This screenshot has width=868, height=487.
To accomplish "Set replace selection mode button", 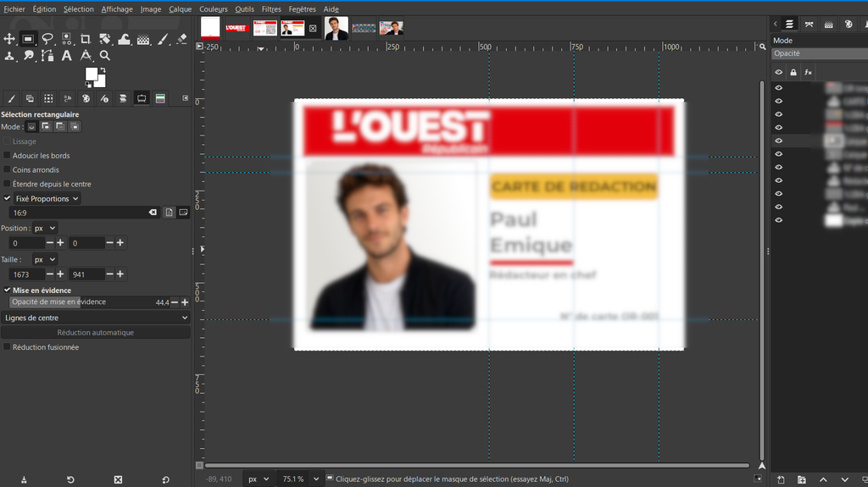I will pyautogui.click(x=31, y=127).
